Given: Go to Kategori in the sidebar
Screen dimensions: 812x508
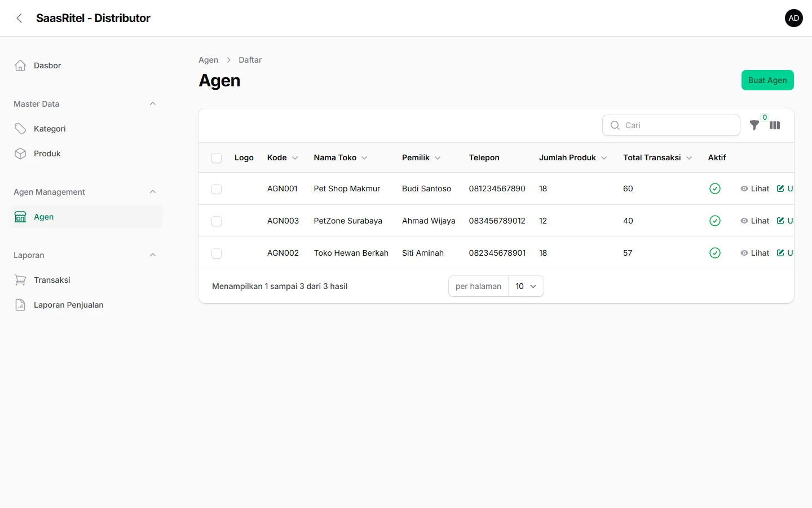Looking at the screenshot, I should 86,129.
